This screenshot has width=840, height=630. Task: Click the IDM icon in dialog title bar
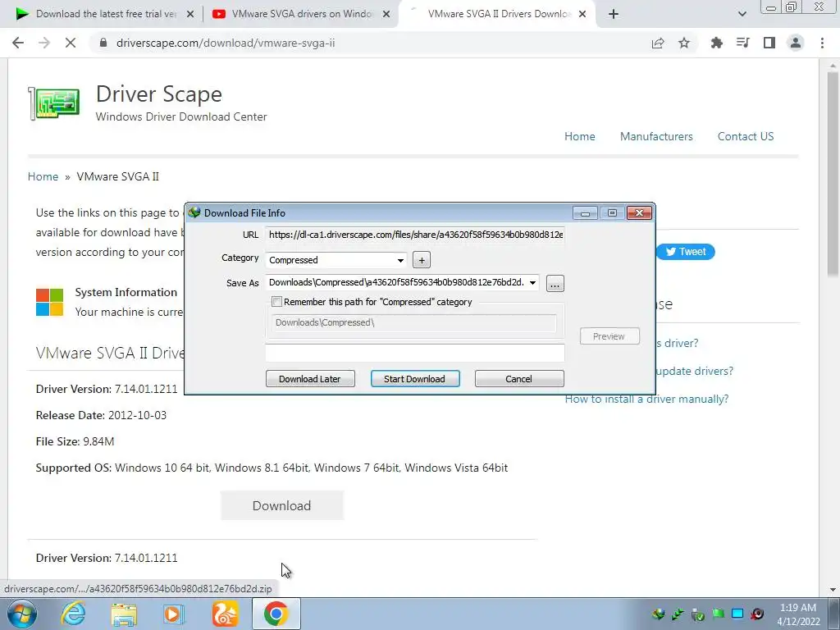194,212
